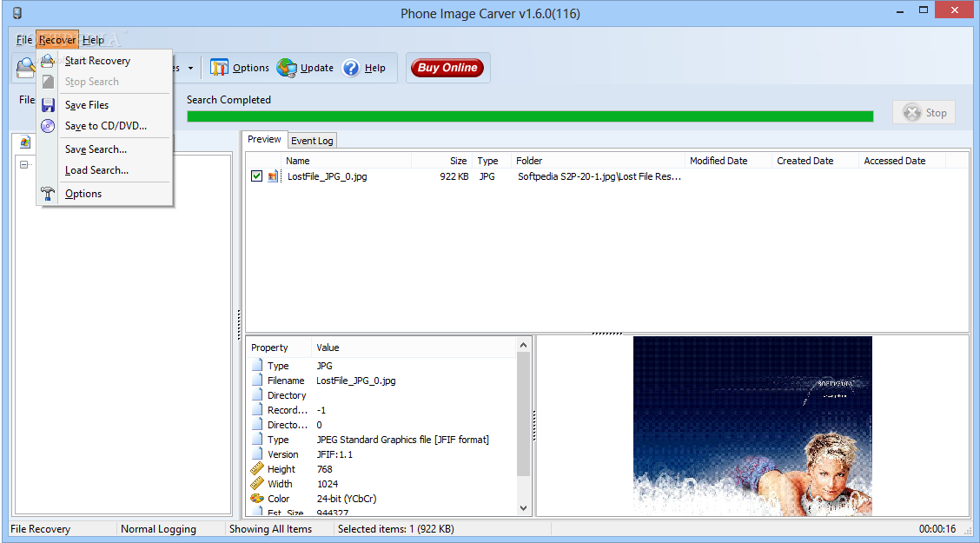Click the CD/DVD disc icon
Image resolution: width=980 pixels, height=543 pixels.
click(48, 126)
